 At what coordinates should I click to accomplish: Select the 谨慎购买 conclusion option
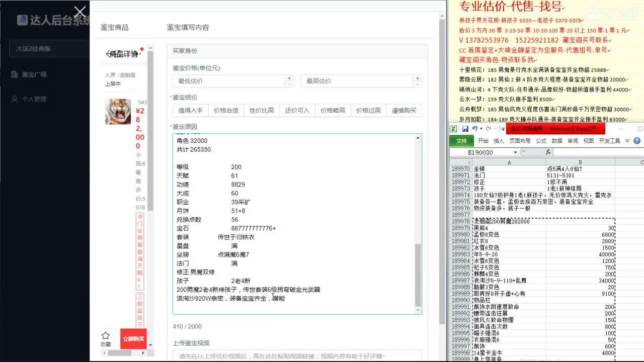[404, 111]
